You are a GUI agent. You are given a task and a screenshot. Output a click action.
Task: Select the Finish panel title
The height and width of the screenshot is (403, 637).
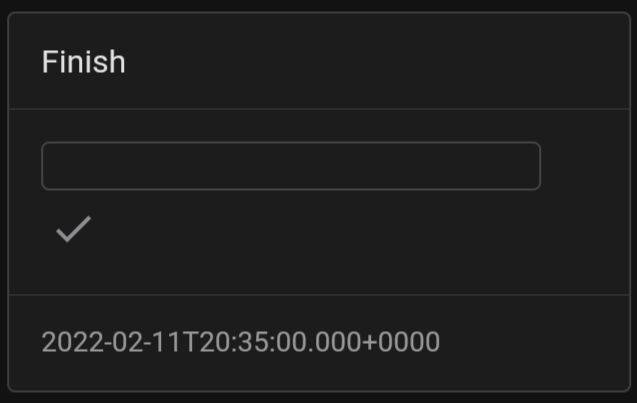83,62
